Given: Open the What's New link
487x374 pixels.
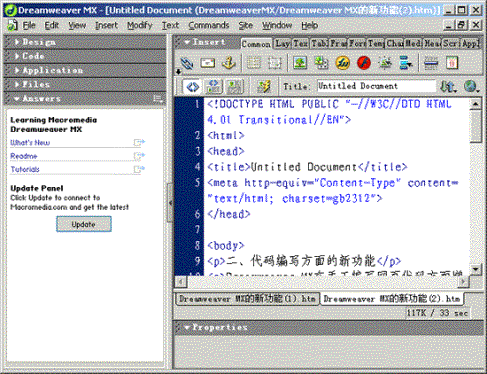Looking at the screenshot, I should click(x=30, y=143).
